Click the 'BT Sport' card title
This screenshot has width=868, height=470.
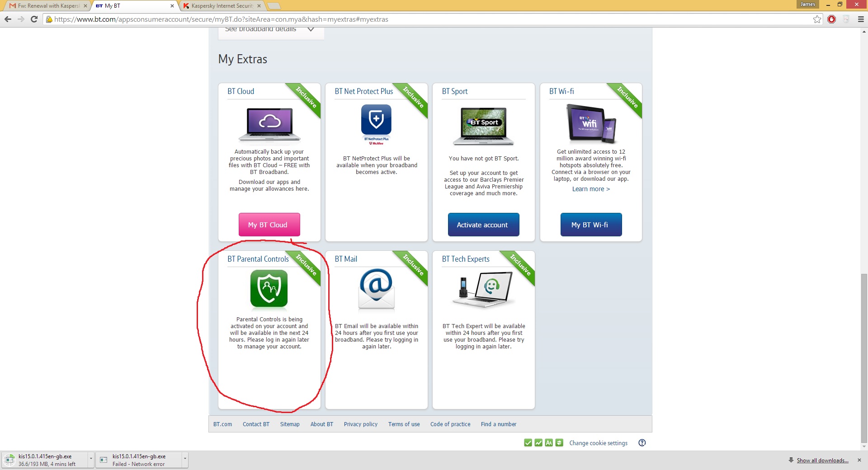pos(455,91)
